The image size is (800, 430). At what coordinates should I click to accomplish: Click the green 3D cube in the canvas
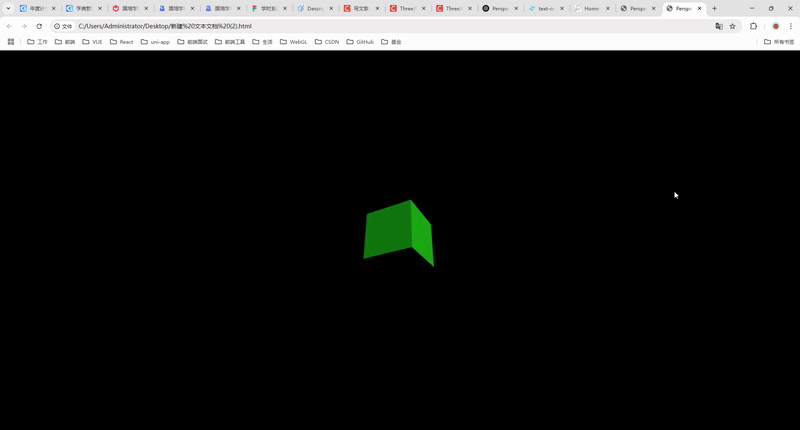(x=398, y=233)
